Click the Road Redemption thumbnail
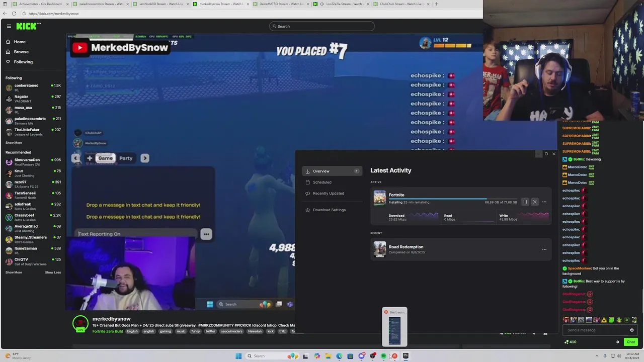 (380, 249)
